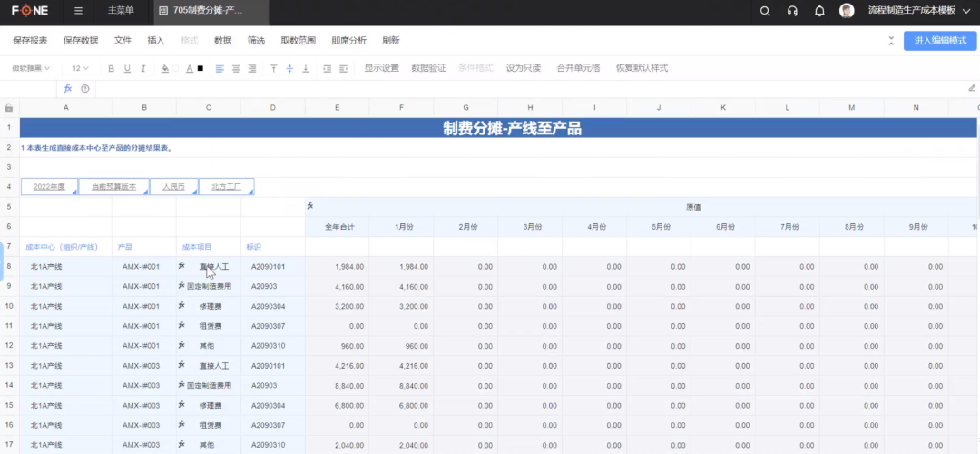
Task: Open the 取数范围 menu
Action: coord(299,41)
